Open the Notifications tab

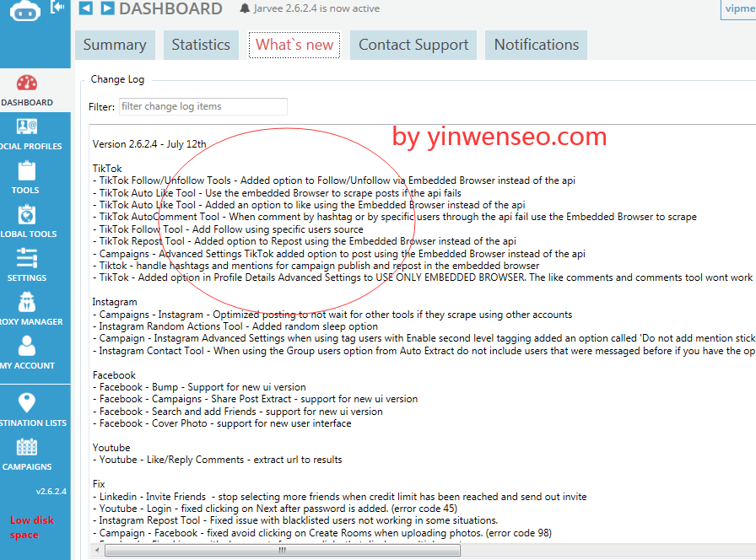point(536,45)
